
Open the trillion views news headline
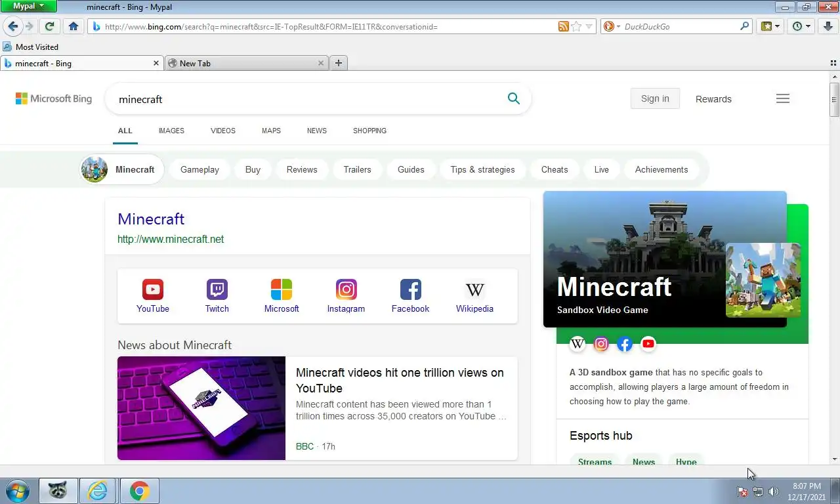coord(400,380)
